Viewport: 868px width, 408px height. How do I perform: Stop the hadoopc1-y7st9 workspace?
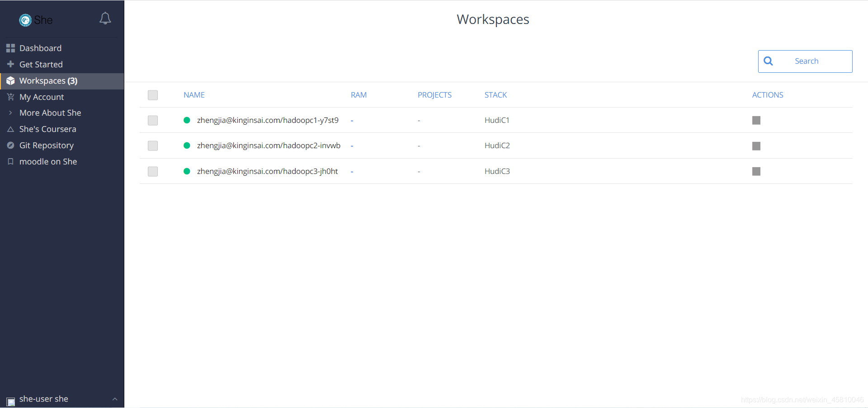point(756,120)
